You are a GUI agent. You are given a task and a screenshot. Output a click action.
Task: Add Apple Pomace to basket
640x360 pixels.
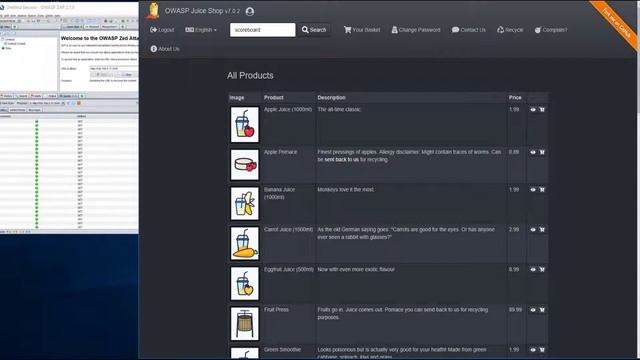(x=542, y=152)
